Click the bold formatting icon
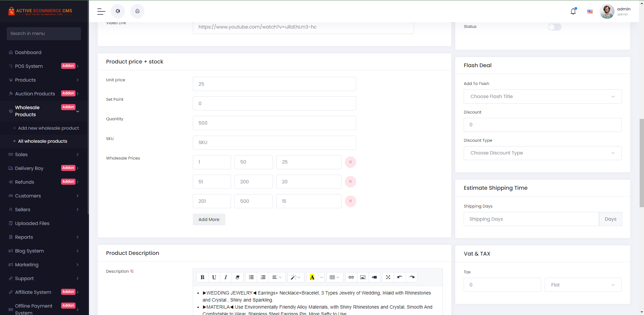 point(202,277)
